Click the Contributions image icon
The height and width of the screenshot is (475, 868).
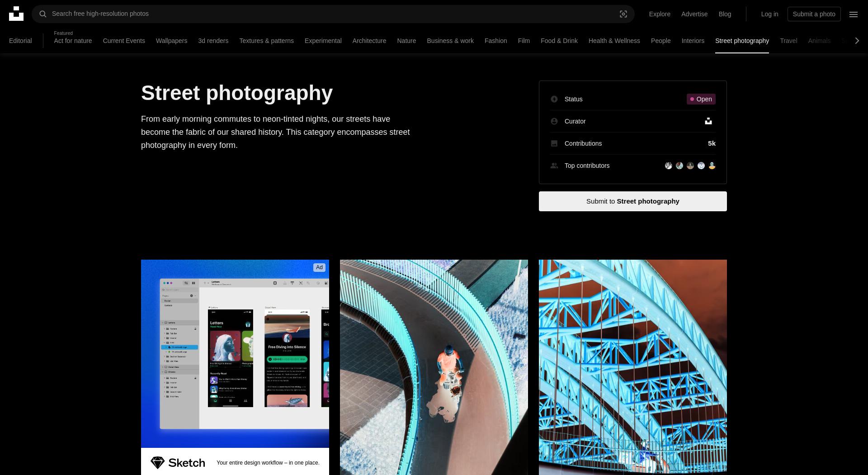pyautogui.click(x=554, y=143)
